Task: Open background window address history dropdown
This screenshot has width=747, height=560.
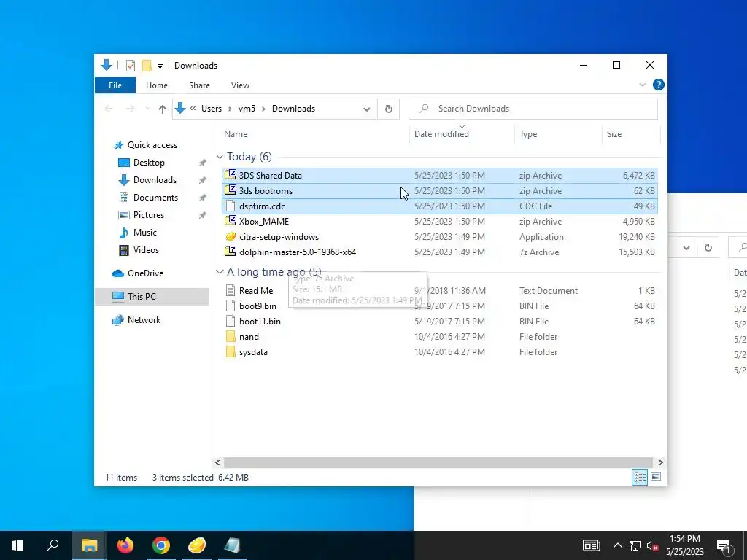Action: tap(686, 248)
